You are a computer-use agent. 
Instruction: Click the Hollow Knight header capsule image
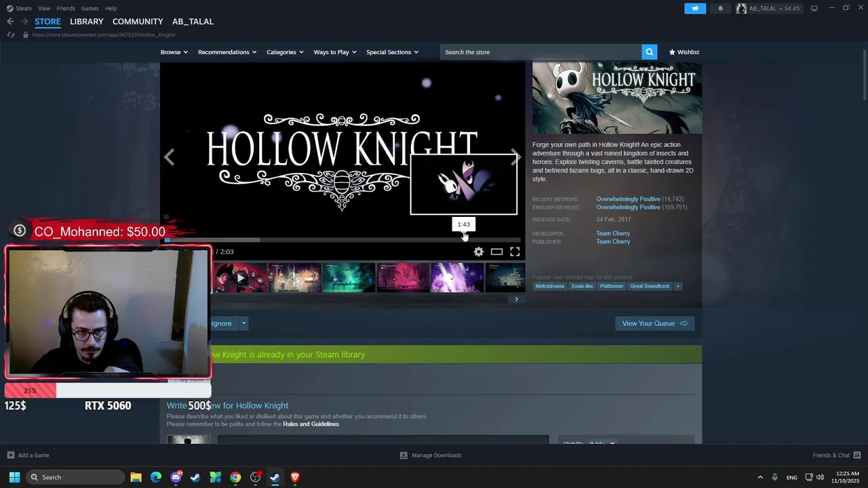617,98
